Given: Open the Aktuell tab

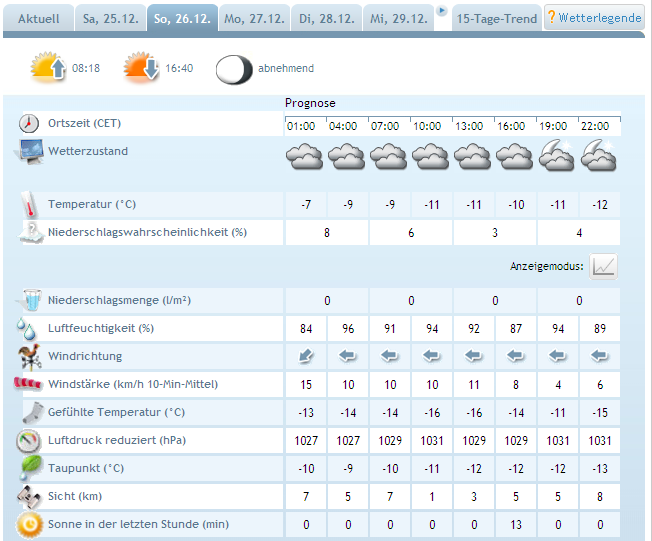Looking at the screenshot, I should (x=38, y=19).
